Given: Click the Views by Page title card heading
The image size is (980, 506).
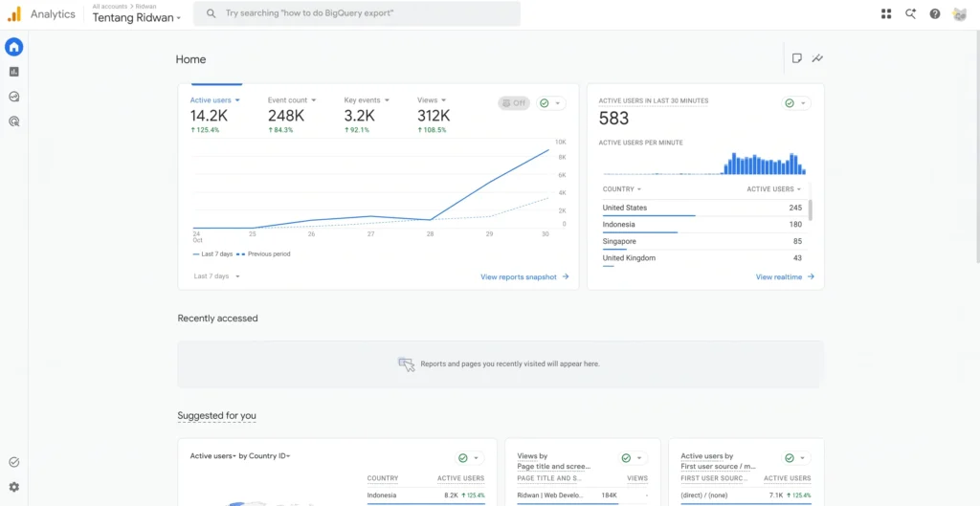Looking at the screenshot, I should [554, 461].
